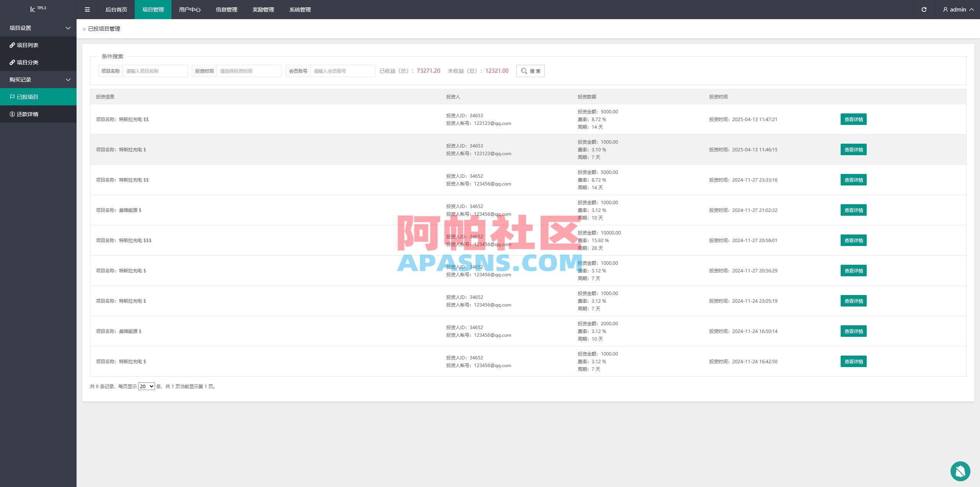Screen dimensions: 980x487
Task: Click the flag icon beside 已投项目
Action: click(11, 97)
